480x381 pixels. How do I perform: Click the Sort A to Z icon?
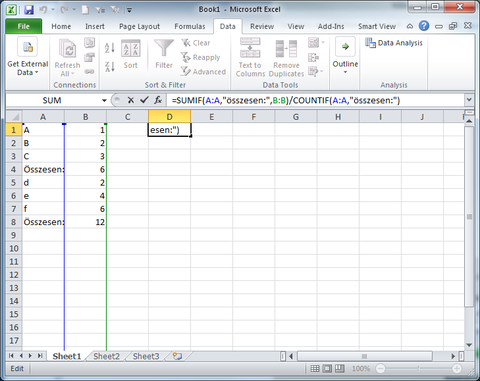tap(110, 48)
